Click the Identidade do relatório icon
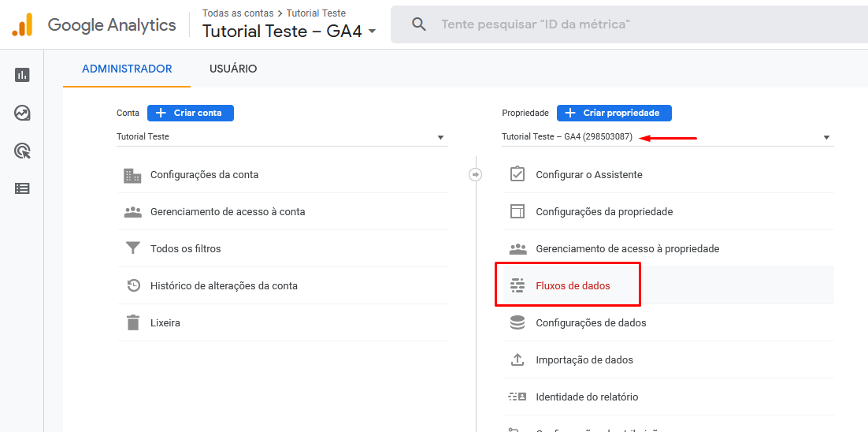868x432 pixels. tap(517, 397)
